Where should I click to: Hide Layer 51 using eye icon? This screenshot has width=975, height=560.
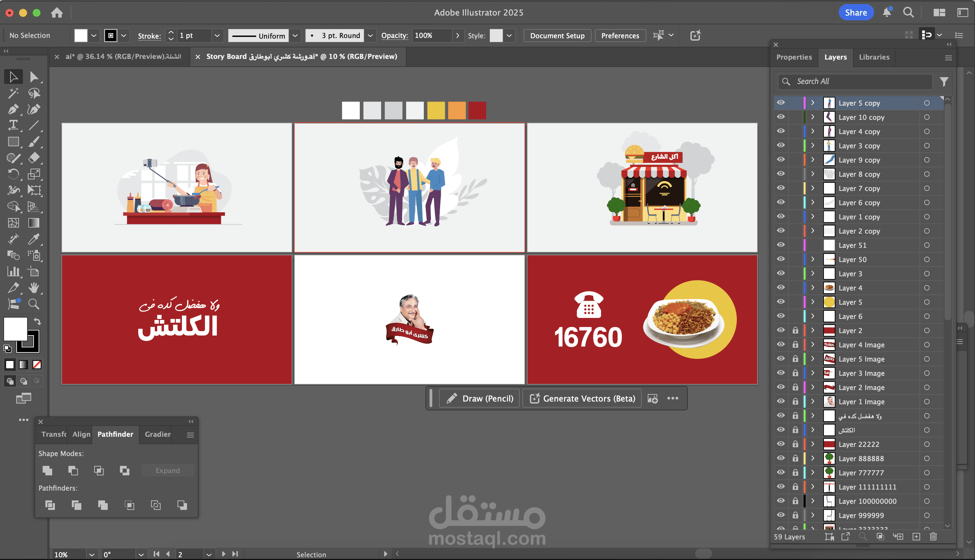[x=781, y=245]
